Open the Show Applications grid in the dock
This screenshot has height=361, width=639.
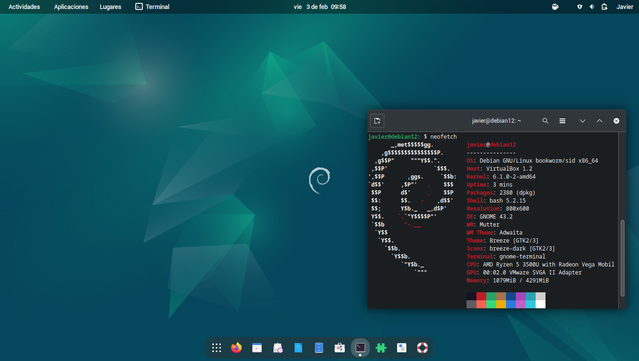(216, 348)
